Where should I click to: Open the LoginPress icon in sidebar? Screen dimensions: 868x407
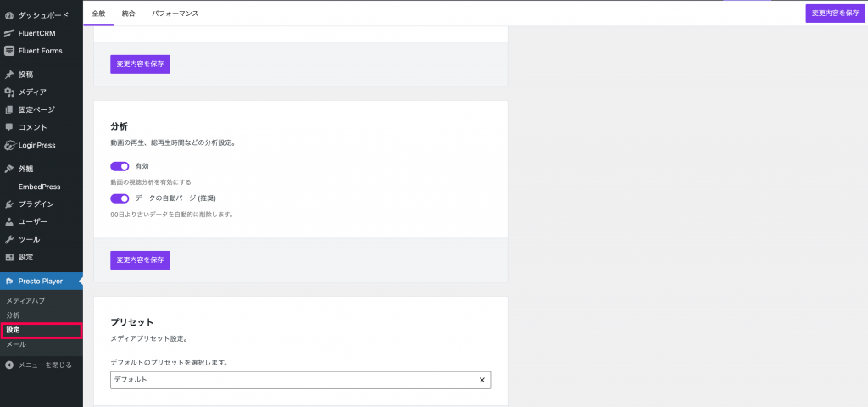[8, 146]
